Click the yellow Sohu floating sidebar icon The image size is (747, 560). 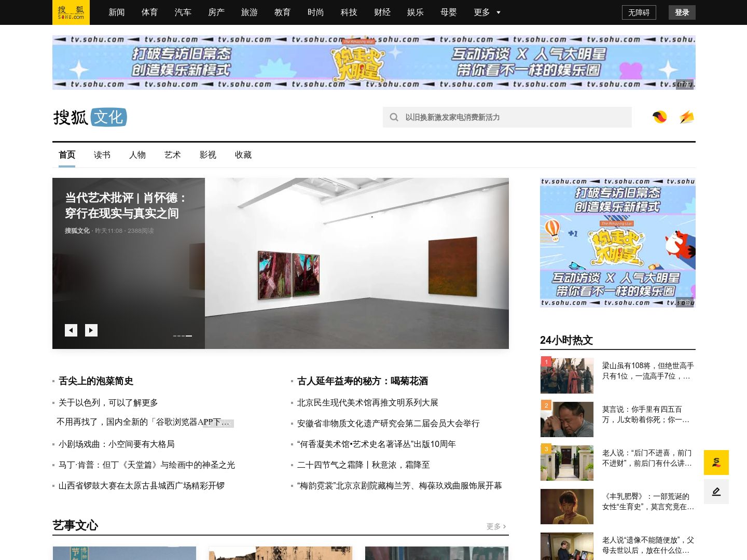[716, 463]
